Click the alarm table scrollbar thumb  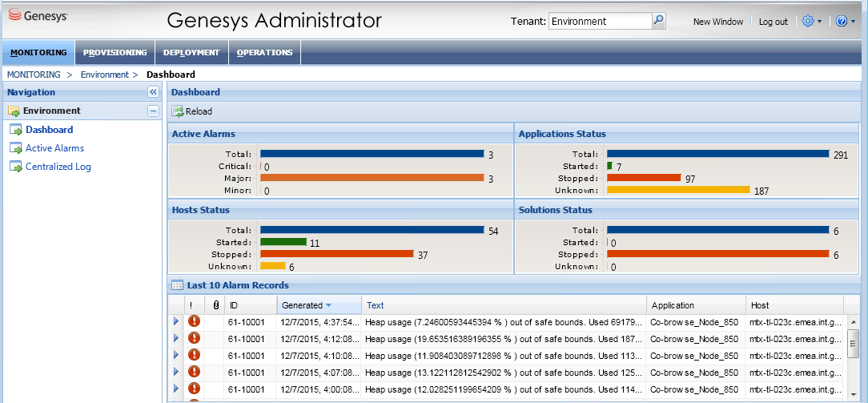coord(853,345)
